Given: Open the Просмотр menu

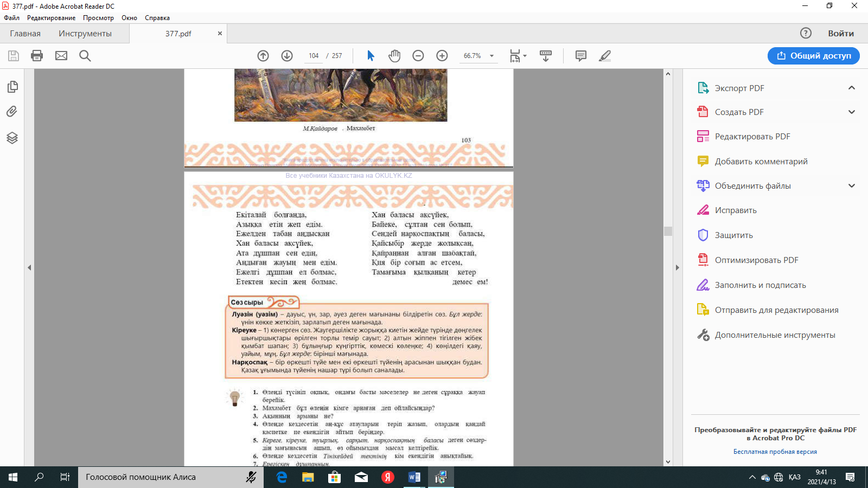Looking at the screenshot, I should coord(98,18).
